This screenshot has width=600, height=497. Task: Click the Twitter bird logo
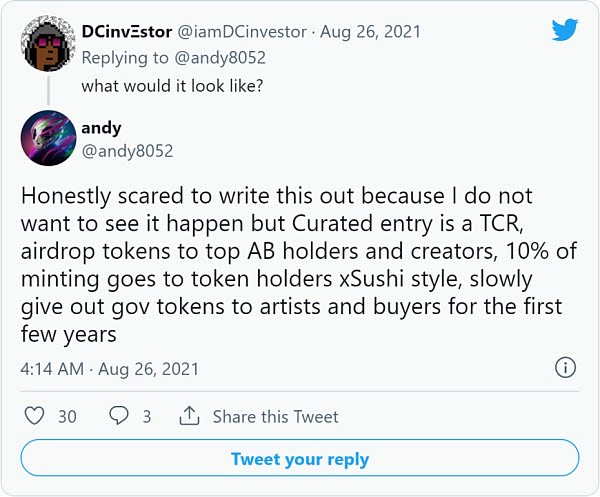[x=566, y=28]
